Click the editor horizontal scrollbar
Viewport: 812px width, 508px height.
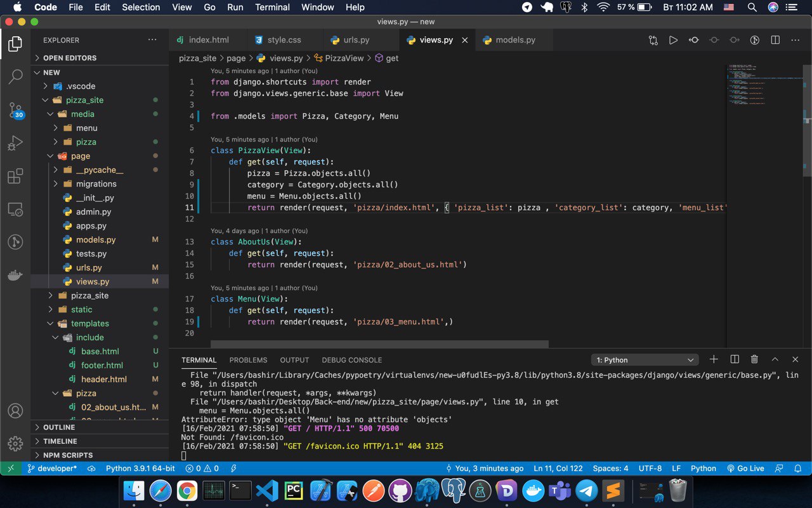point(379,344)
